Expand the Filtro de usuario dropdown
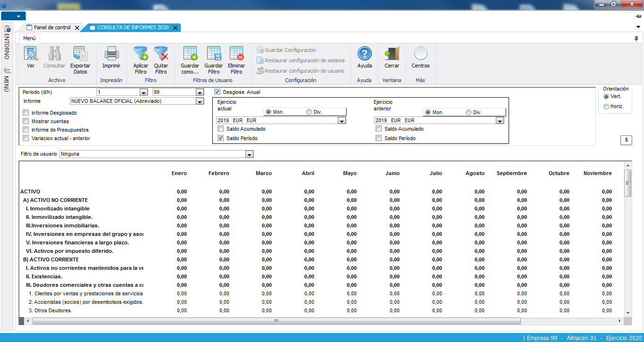This screenshot has height=342, width=644. pyautogui.click(x=249, y=154)
